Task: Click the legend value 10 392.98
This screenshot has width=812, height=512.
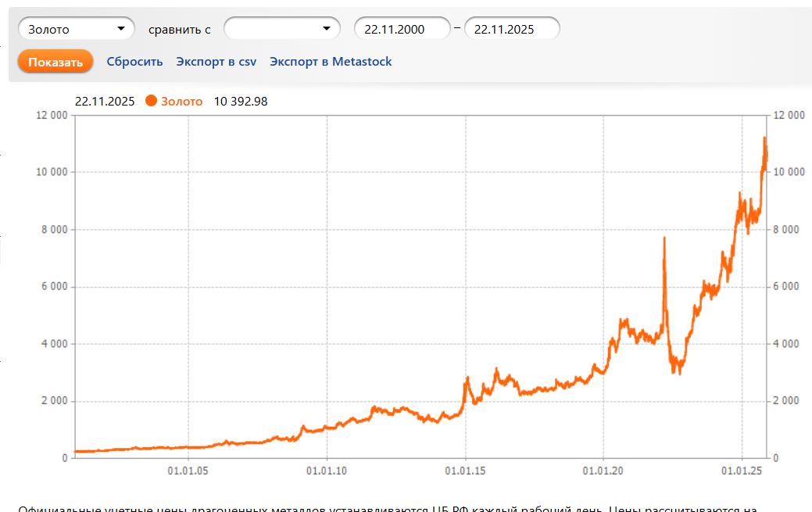Action: click(241, 101)
